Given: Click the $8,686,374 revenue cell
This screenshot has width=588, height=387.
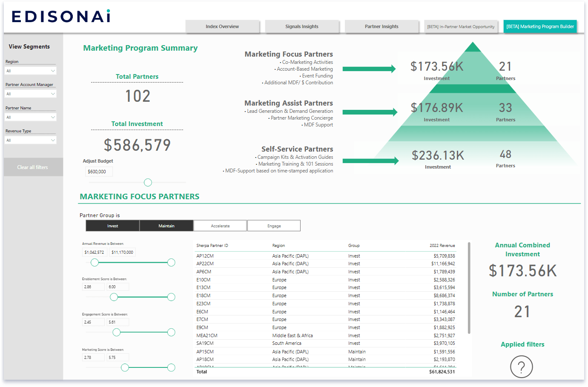Looking at the screenshot, I should coord(444,295).
